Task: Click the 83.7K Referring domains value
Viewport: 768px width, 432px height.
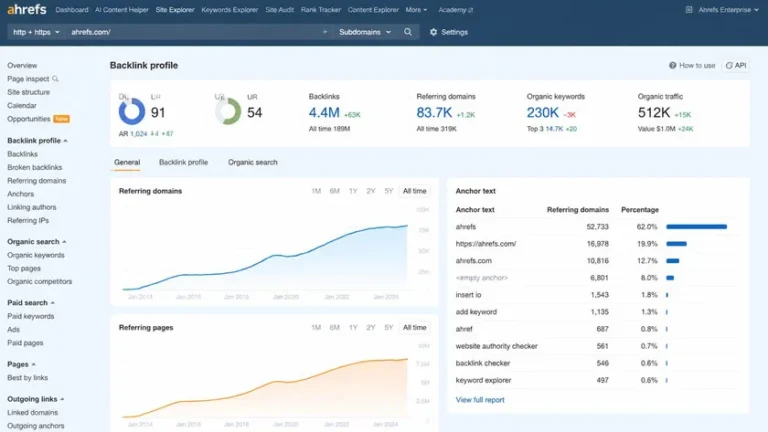Action: [434, 113]
